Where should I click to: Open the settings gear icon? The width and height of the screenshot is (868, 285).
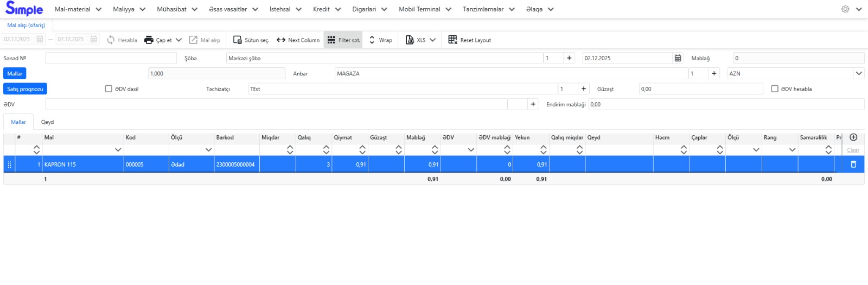pos(845,9)
